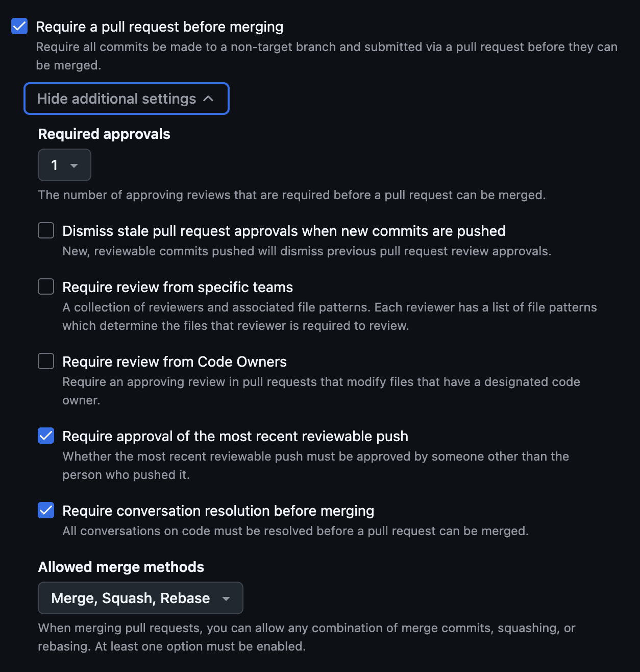Click the "Require review from Code Owners" label

click(175, 362)
